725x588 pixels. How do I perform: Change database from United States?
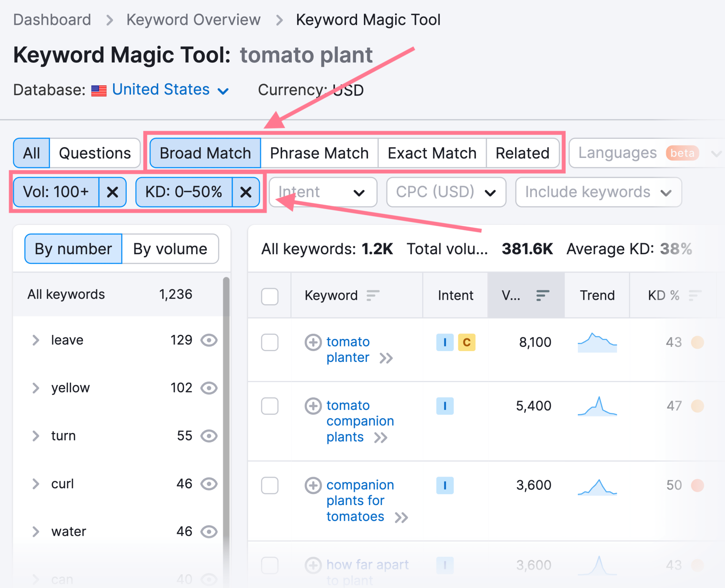[x=170, y=90]
